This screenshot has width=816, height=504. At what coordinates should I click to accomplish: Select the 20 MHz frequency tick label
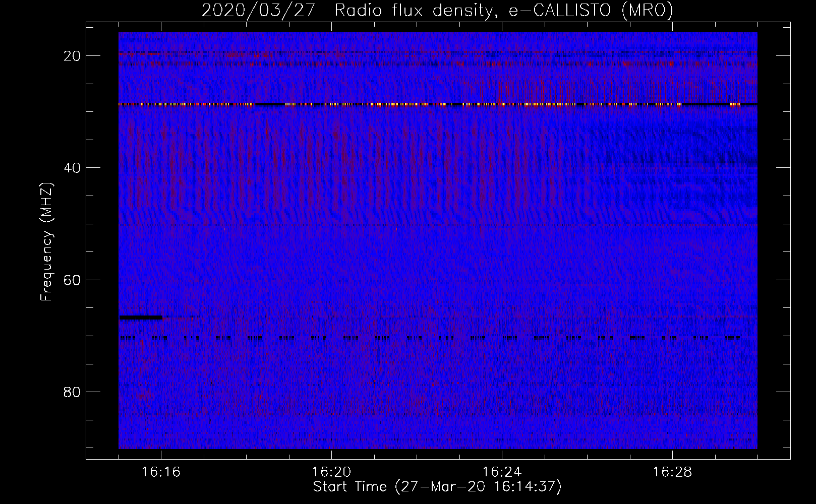[x=72, y=56]
